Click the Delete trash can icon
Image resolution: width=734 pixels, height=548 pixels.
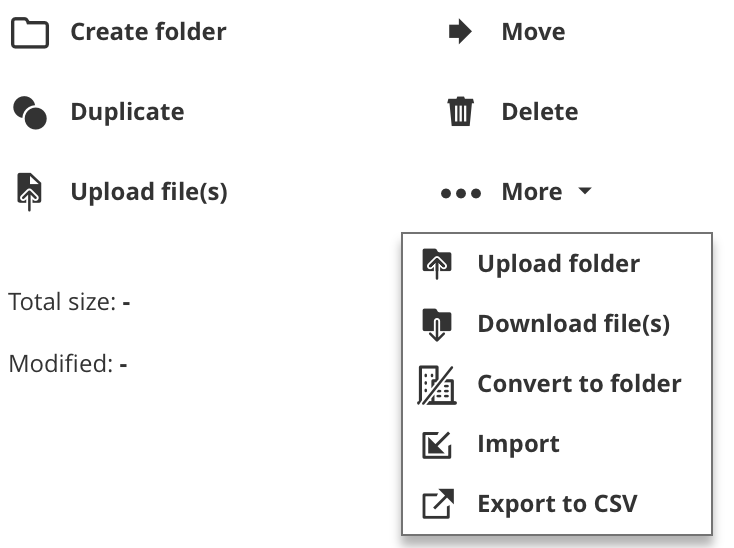[460, 112]
